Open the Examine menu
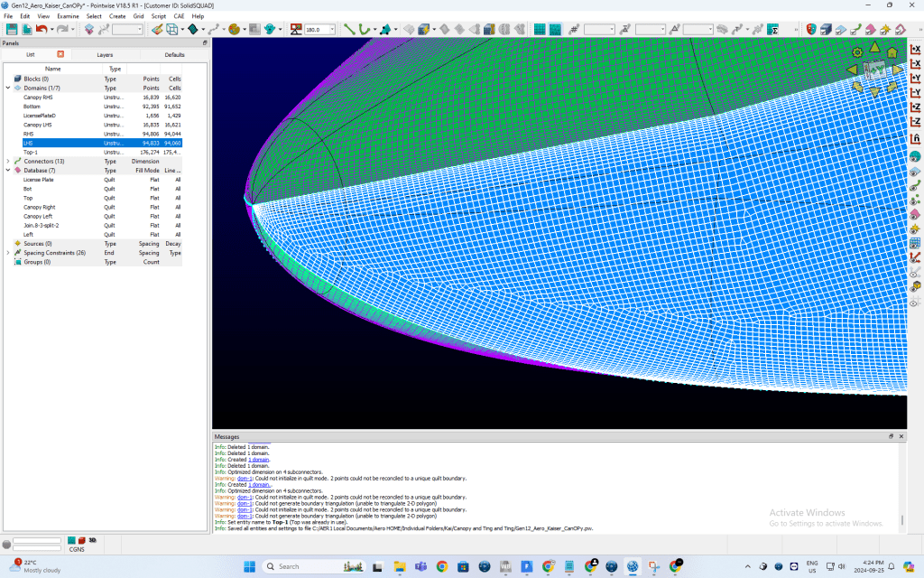Screen dimensions: 924x578 point(68,16)
